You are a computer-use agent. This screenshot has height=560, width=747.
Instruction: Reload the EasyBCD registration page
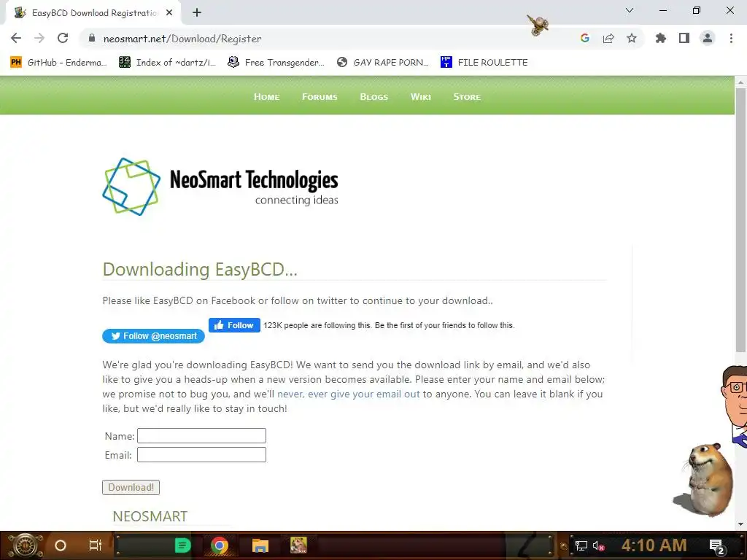coord(63,38)
